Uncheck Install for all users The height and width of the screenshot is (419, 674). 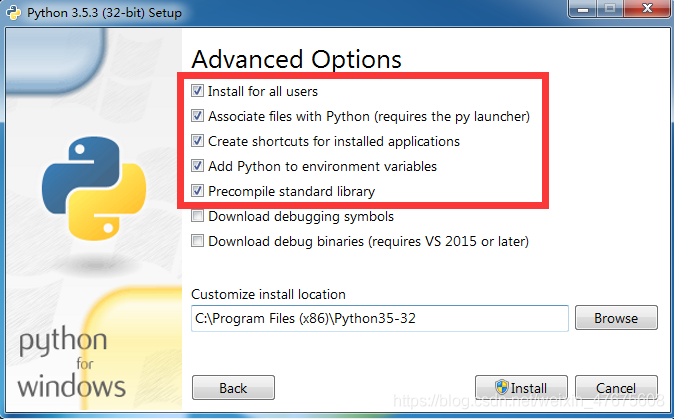click(x=198, y=91)
